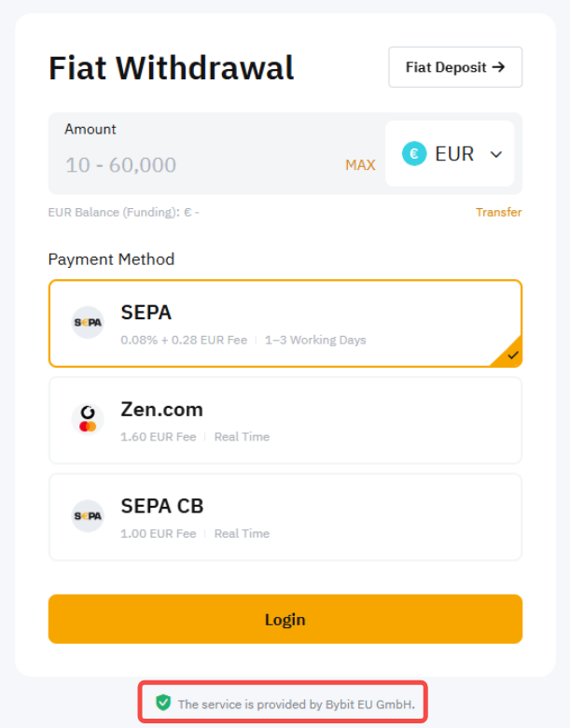Click the green shield verification icon

pyautogui.click(x=163, y=703)
